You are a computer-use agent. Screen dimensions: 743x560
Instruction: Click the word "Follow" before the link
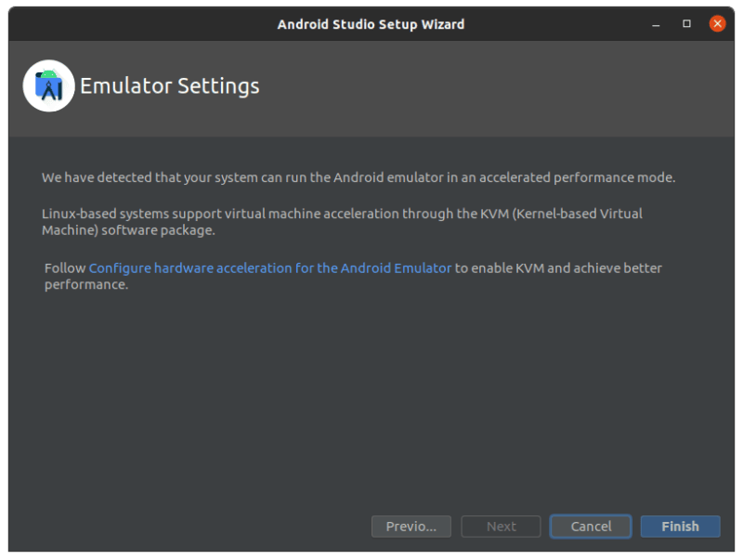(65, 268)
